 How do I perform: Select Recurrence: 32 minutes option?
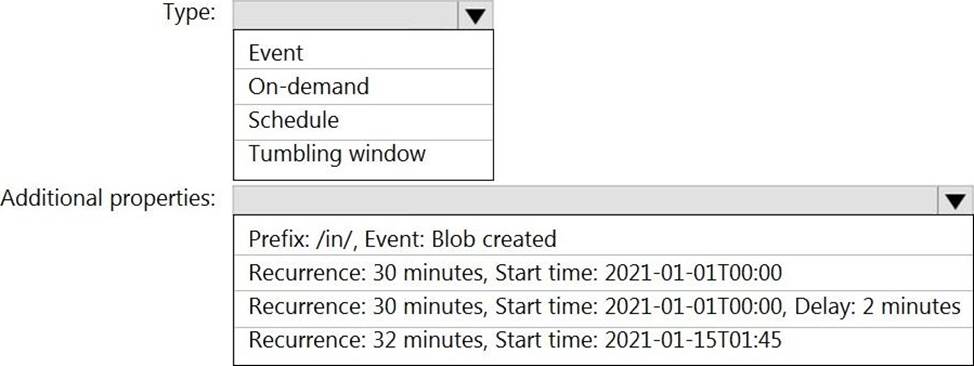[603, 343]
